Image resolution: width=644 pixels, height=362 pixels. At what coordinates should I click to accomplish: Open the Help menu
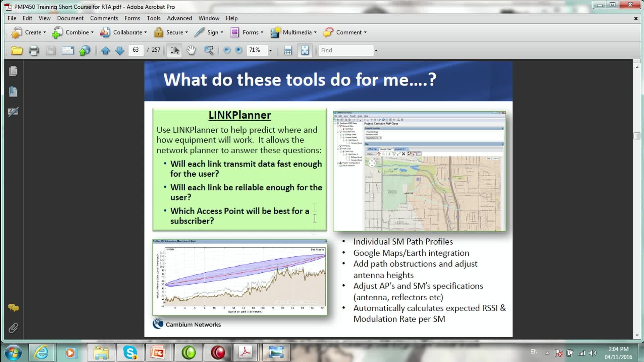tap(231, 18)
